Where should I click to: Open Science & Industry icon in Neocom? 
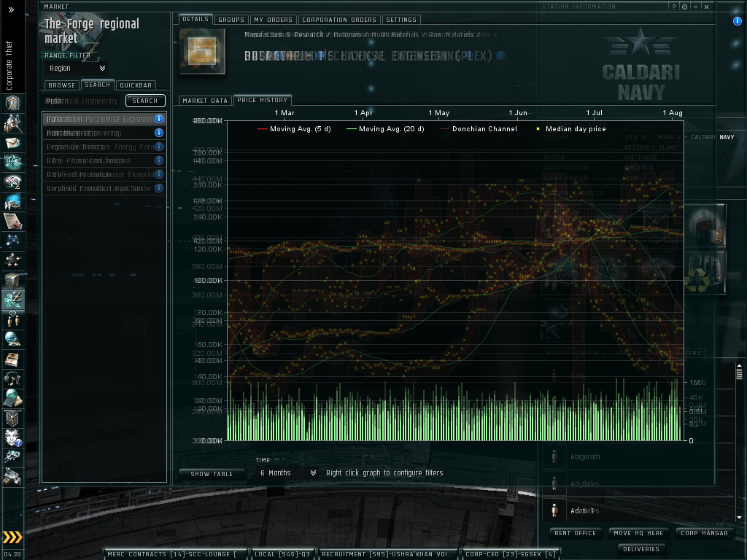(12, 201)
